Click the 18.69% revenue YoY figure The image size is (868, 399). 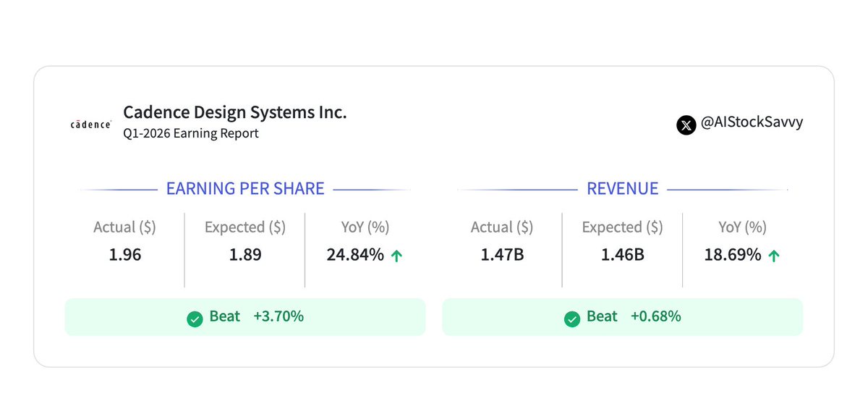(x=733, y=255)
